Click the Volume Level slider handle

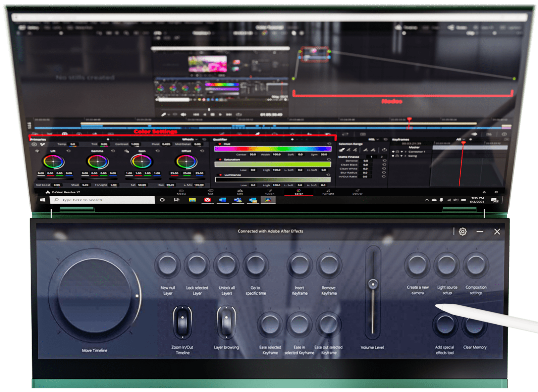tap(373, 284)
